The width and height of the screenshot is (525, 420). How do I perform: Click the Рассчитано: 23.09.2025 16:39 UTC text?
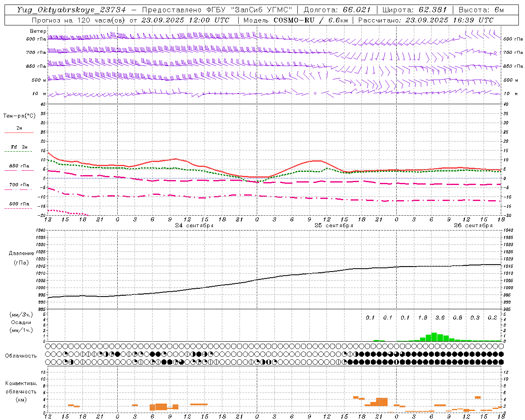pyautogui.click(x=426, y=20)
